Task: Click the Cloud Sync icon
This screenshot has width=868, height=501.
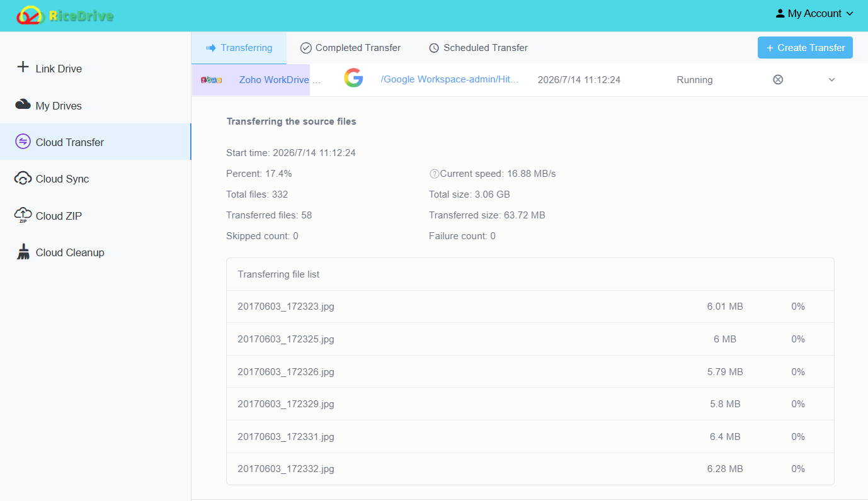Action: point(23,178)
